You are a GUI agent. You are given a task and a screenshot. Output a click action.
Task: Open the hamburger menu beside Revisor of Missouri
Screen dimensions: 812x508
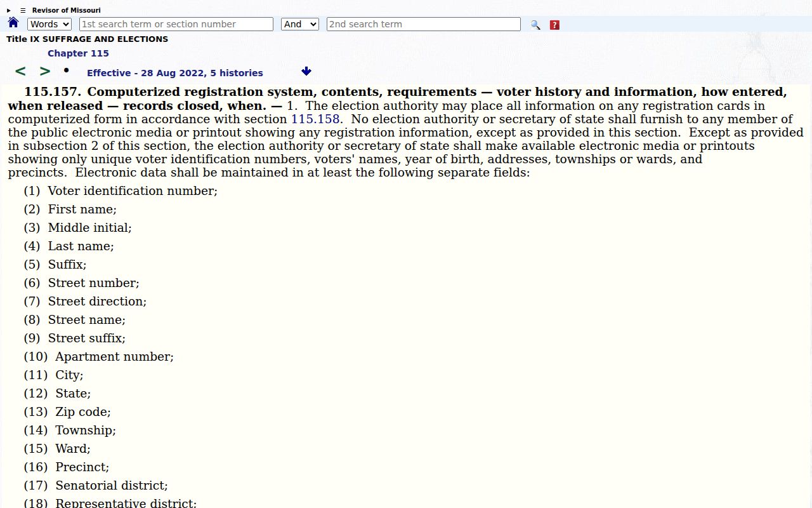click(x=23, y=10)
